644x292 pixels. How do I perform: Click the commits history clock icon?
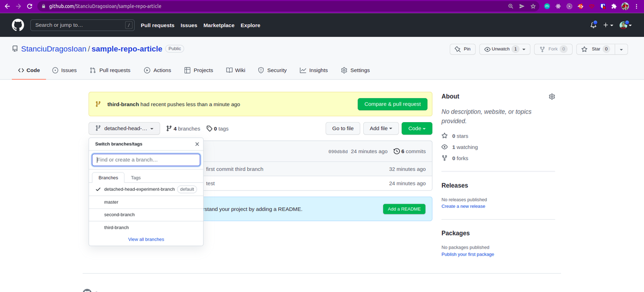pos(397,152)
